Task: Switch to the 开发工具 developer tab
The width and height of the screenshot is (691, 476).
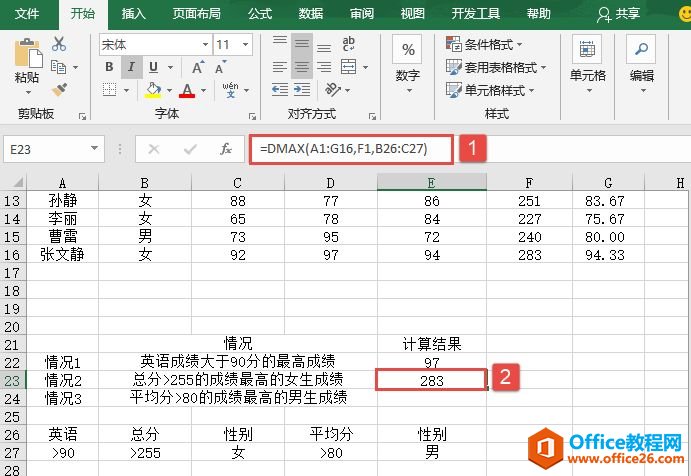Action: tap(476, 14)
